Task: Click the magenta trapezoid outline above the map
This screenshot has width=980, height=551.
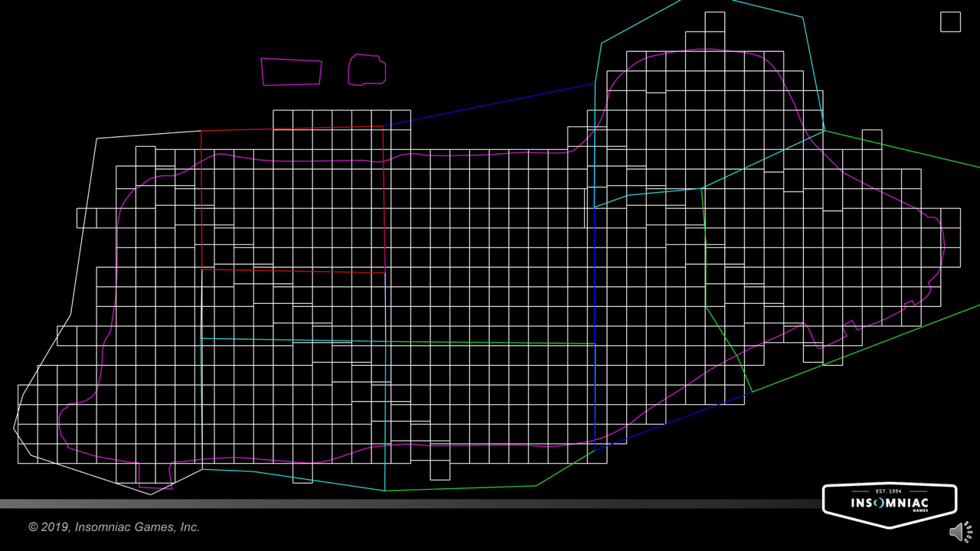Action: point(291,71)
